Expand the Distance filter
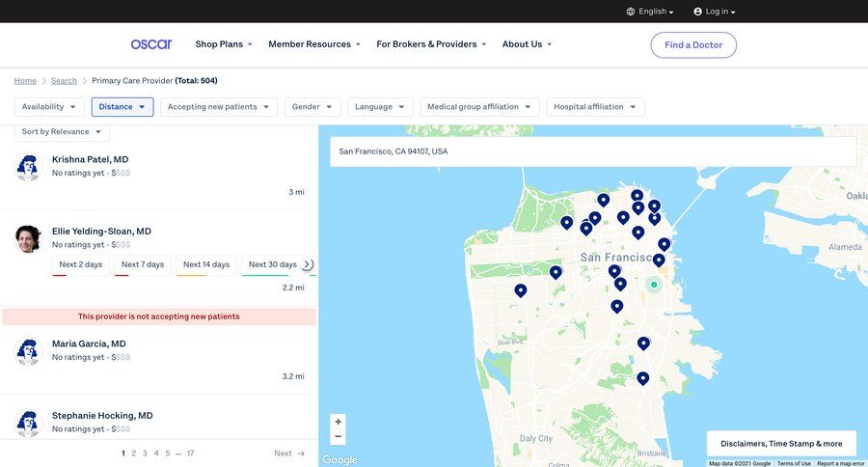868x467 pixels. tap(122, 107)
